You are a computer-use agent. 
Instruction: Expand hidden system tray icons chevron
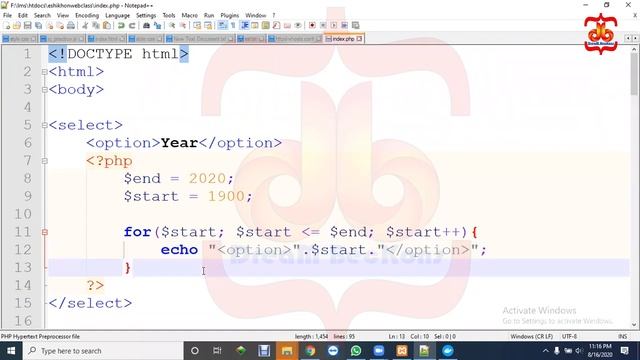(x=545, y=351)
